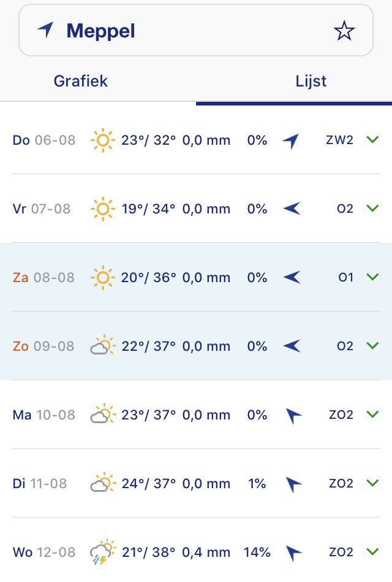Tap the partly cloudy icon for Sunday 09-08
Screen dimensions: 392x582
[102, 347]
